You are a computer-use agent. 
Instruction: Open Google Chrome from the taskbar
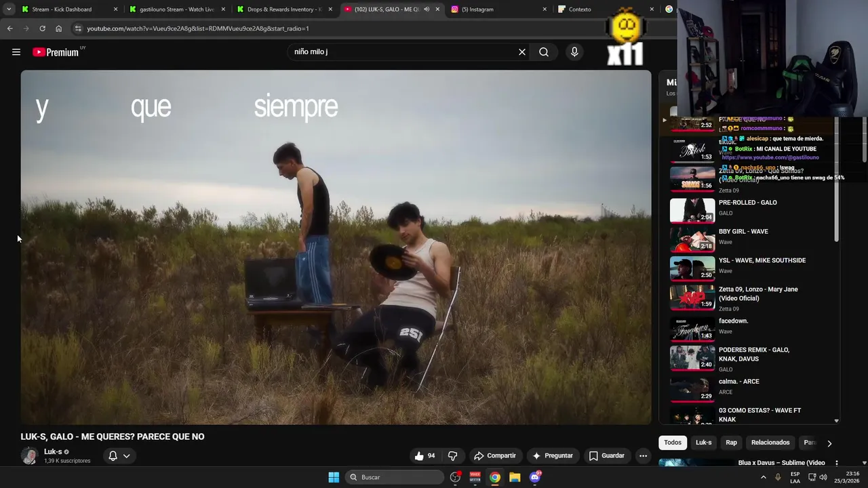coord(495,477)
